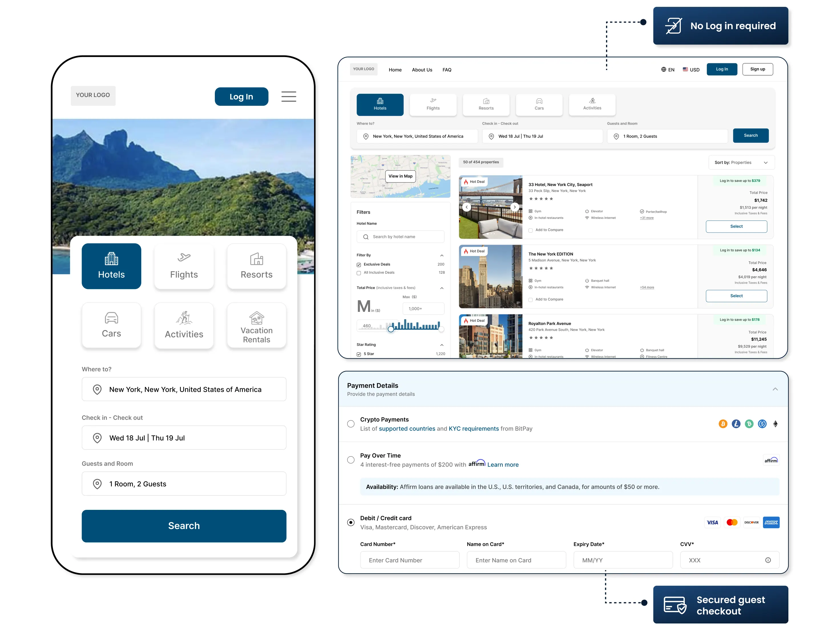The height and width of the screenshot is (630, 840).
Task: Switch to the Resorts tab in desktop view
Action: [x=486, y=105]
